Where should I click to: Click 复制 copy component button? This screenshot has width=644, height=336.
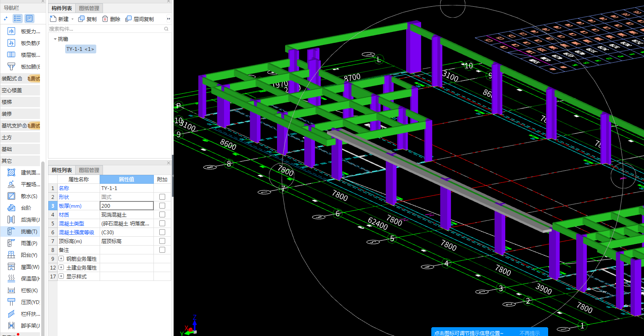click(x=87, y=19)
